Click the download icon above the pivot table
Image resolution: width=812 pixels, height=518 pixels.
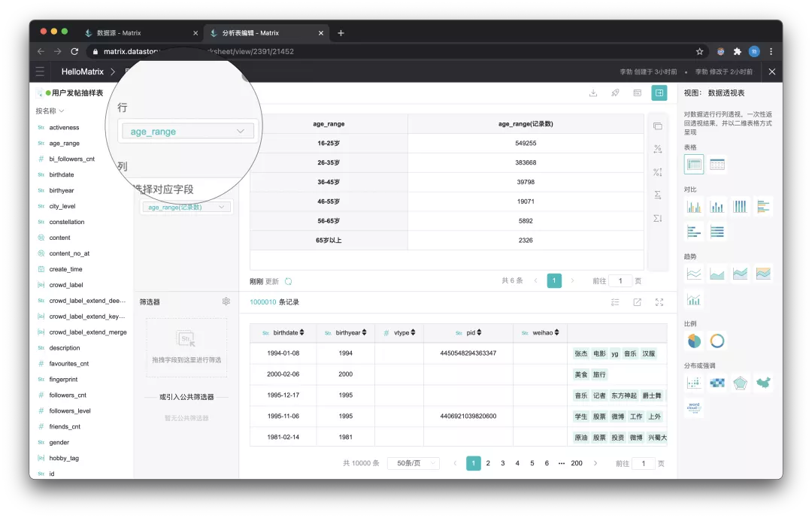click(x=593, y=92)
